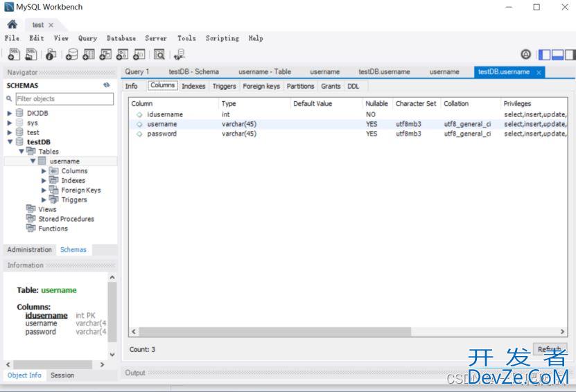
Task: Click the Information panel scroll left arrow
Action: click(x=8, y=364)
